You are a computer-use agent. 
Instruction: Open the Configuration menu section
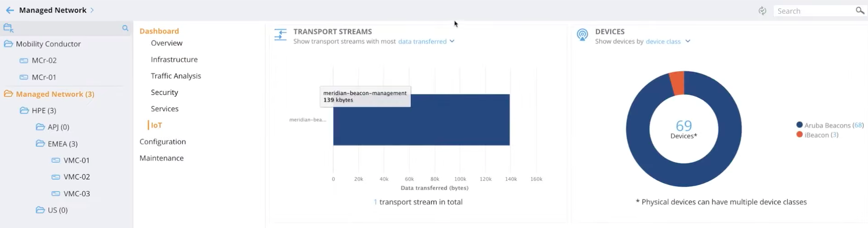coord(162,142)
